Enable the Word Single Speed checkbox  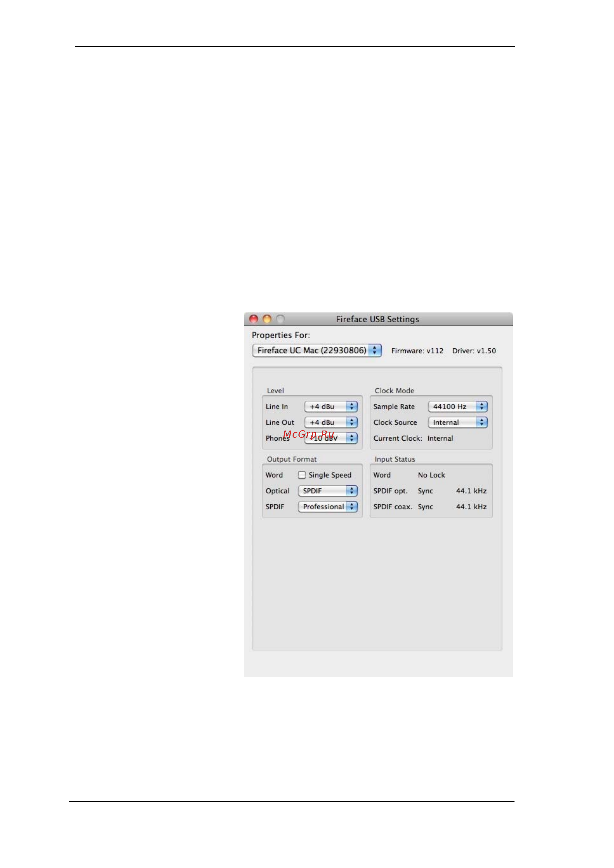point(302,475)
